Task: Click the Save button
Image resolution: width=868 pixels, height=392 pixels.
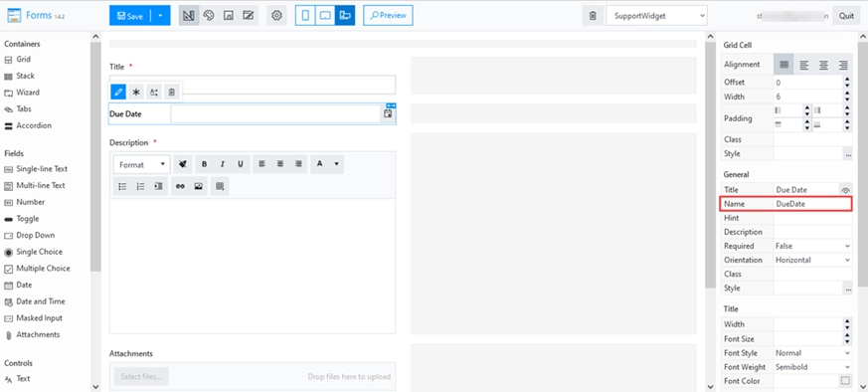Action: [x=130, y=16]
